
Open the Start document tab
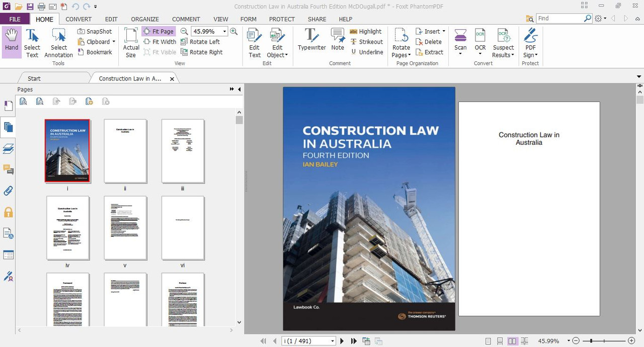click(x=34, y=78)
